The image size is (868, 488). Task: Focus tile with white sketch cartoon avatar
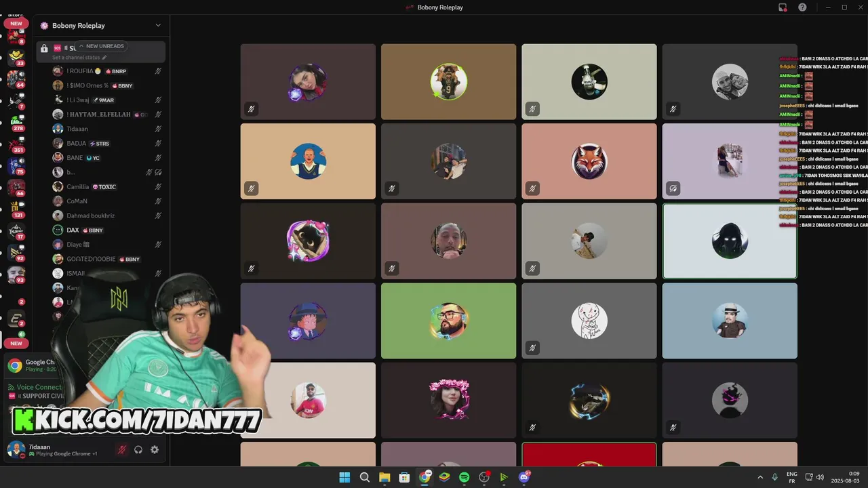coord(589,321)
